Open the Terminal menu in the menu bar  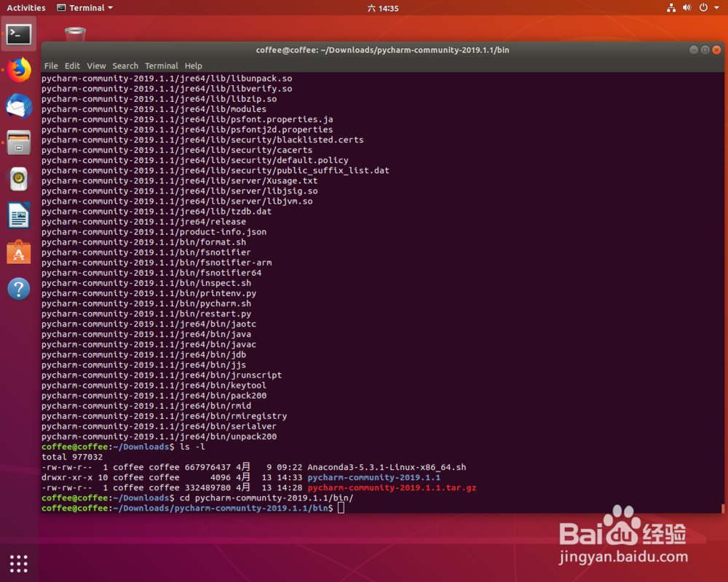161,66
